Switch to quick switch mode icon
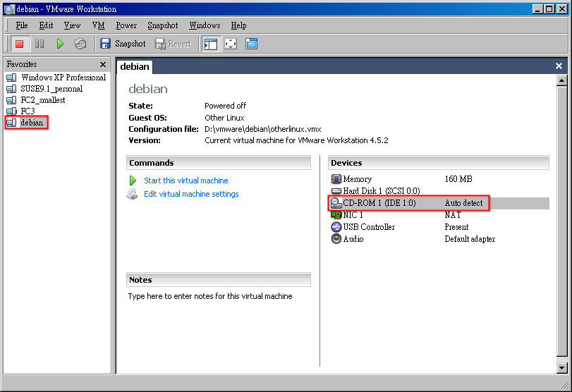Viewport: 572px width, 392px height. [251, 44]
